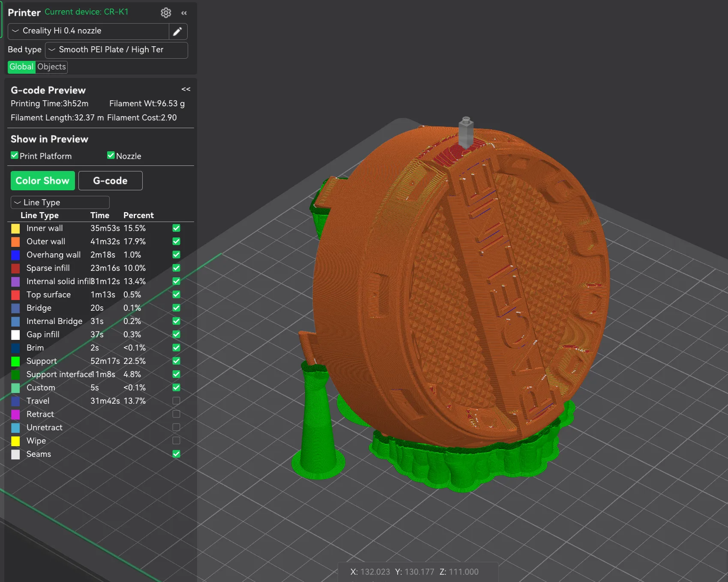This screenshot has height=582, width=728.
Task: Toggle the Print Platform checkbox
Action: [15, 156]
